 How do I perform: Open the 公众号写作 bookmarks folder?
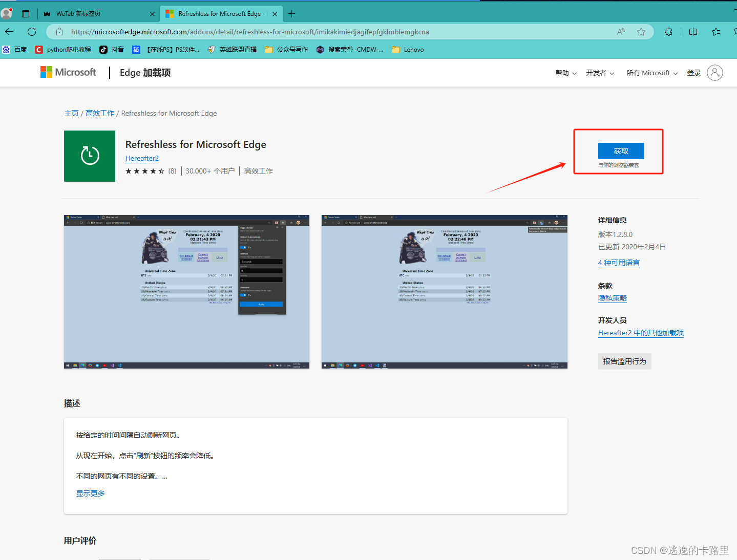286,50
